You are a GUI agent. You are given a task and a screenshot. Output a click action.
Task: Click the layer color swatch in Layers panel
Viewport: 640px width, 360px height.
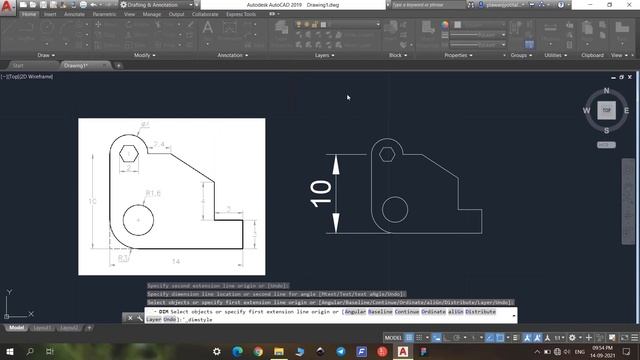click(323, 25)
